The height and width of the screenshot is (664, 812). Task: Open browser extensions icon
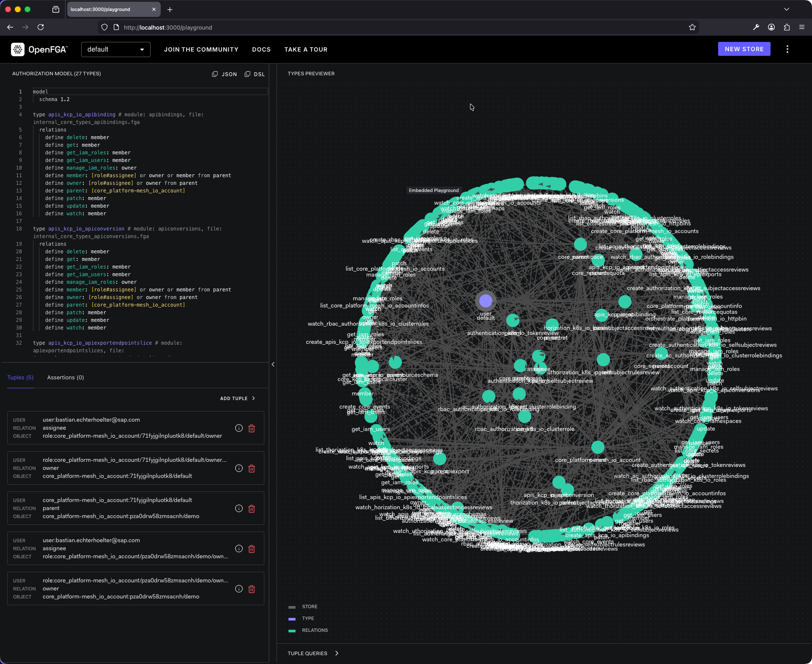[x=787, y=27]
